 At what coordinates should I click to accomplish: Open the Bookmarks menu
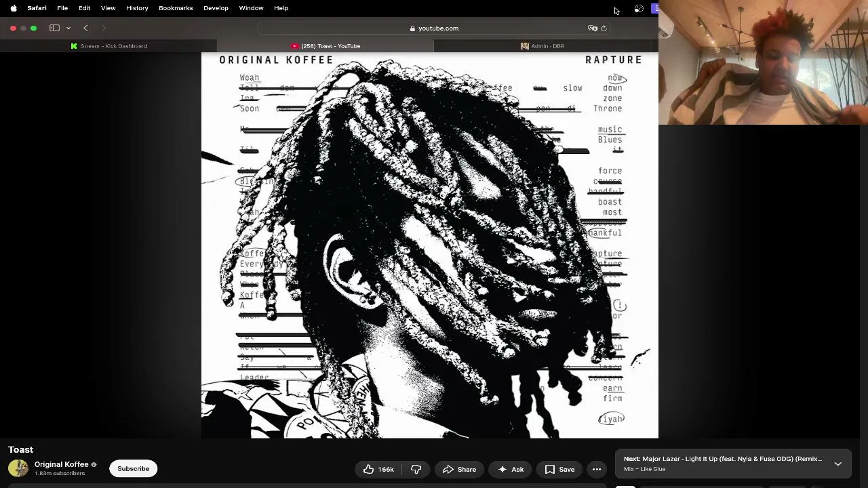tap(176, 8)
